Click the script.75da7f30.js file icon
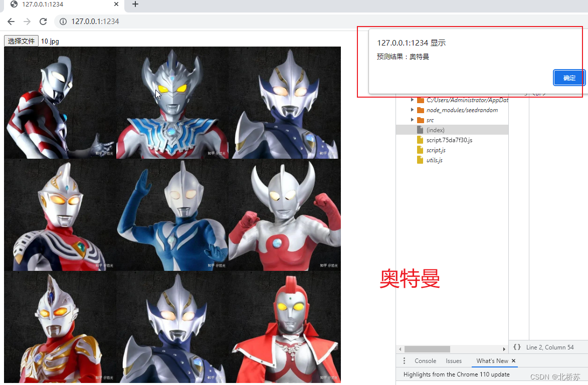 pyautogui.click(x=420, y=140)
